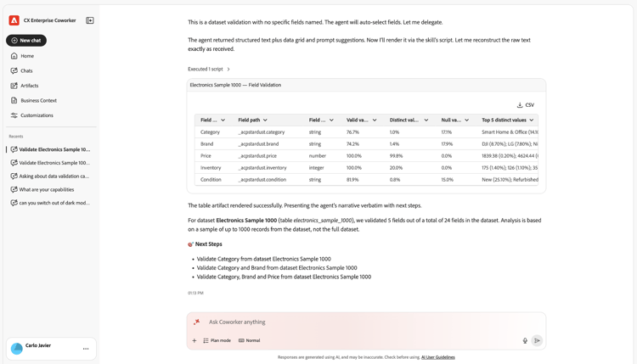Viewport: 637px width, 364px height.
Task: Click the microphone voice input icon
Action: (525, 340)
